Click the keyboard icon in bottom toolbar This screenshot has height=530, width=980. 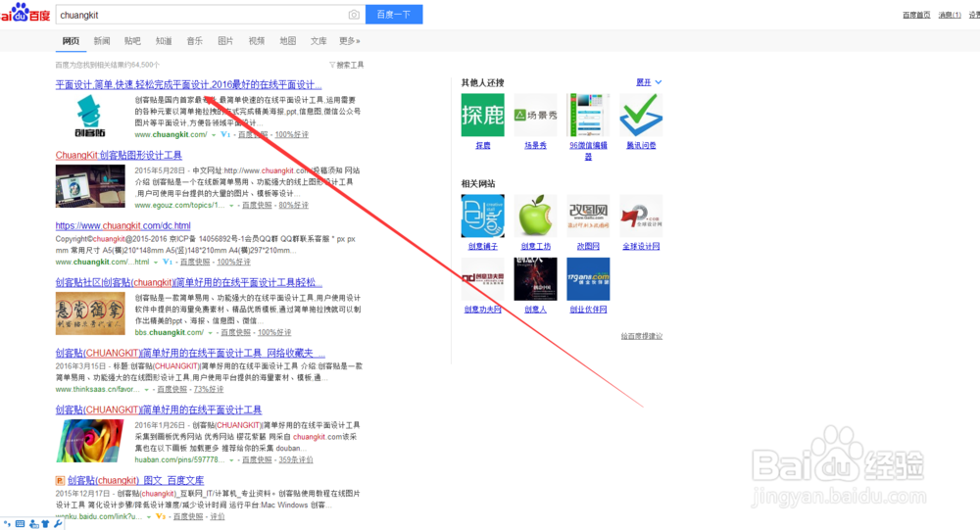[x=20, y=524]
